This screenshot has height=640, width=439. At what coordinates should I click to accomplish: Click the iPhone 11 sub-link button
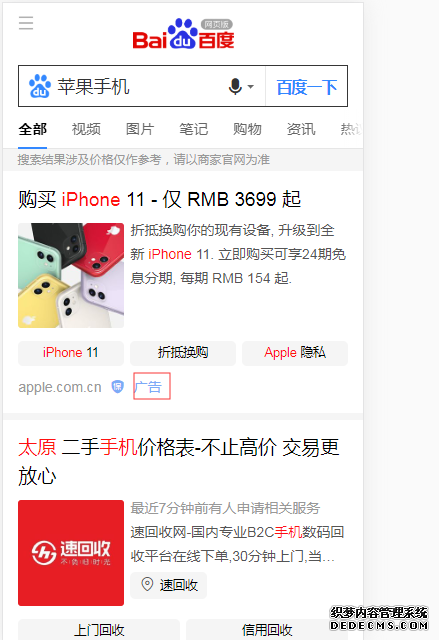[x=71, y=353]
